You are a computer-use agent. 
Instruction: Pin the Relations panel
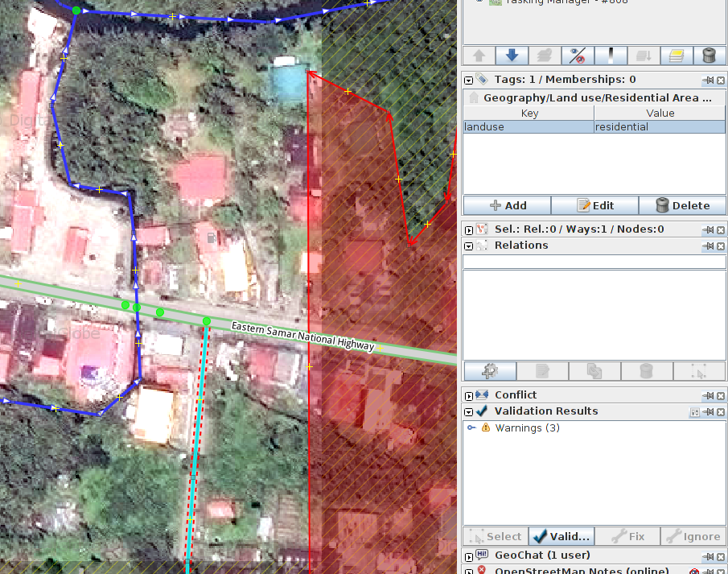coord(708,246)
